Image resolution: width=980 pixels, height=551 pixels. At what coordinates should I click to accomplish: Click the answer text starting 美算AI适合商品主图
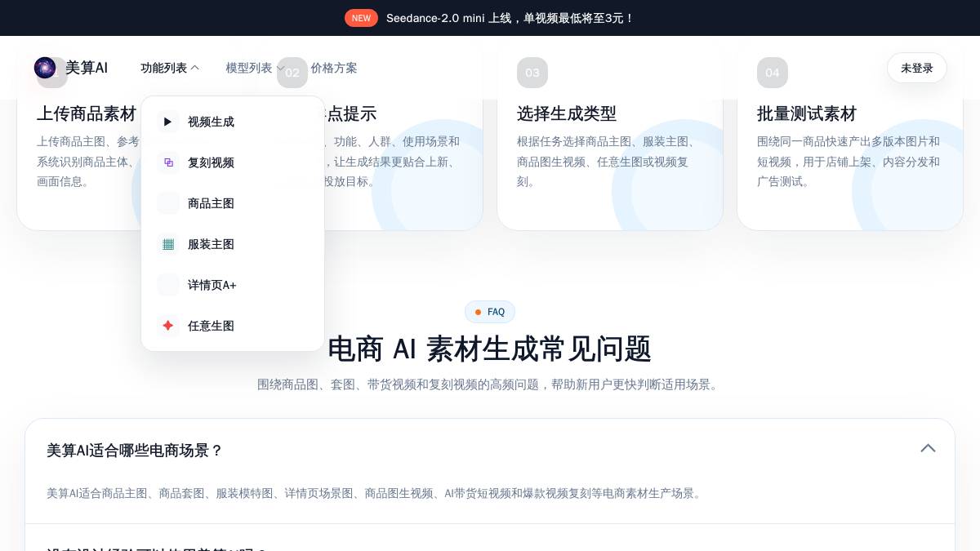(376, 493)
